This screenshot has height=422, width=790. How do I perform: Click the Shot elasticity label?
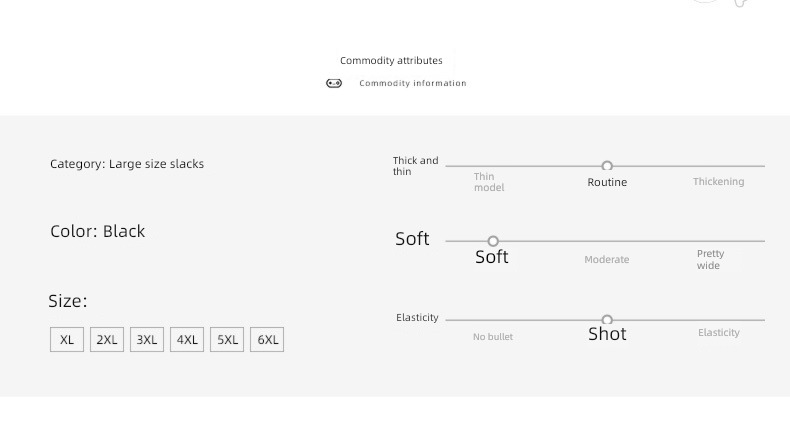pyautogui.click(x=607, y=334)
